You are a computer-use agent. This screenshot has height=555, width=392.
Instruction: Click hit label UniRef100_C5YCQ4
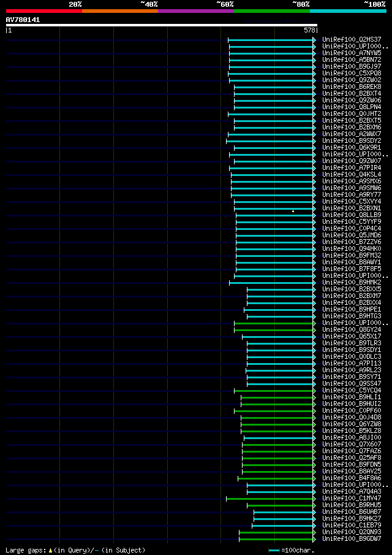click(352, 391)
